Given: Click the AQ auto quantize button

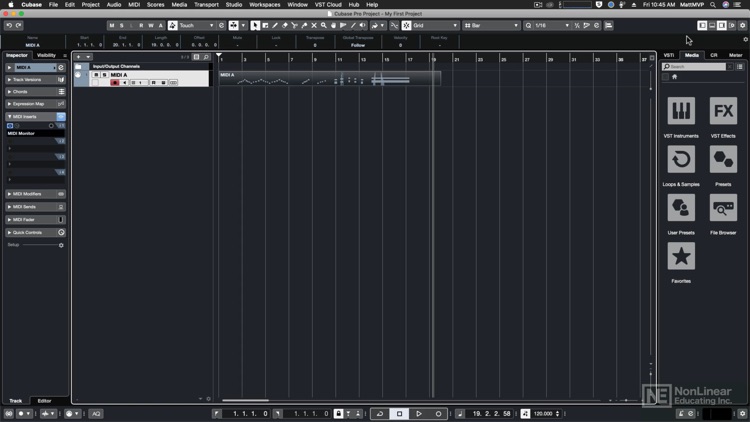Looking at the screenshot, I should click(x=96, y=413).
